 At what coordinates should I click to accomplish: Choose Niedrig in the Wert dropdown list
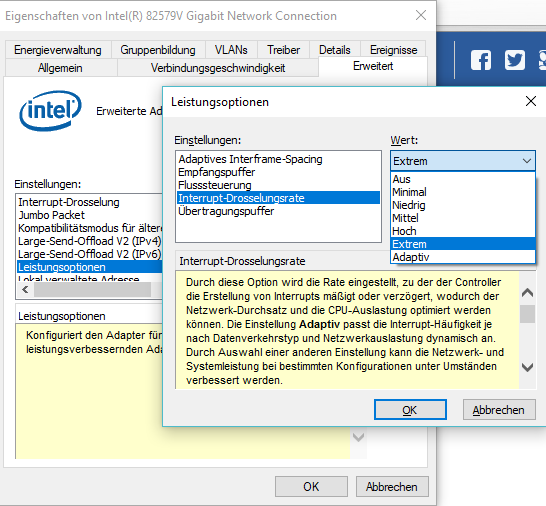tap(463, 205)
